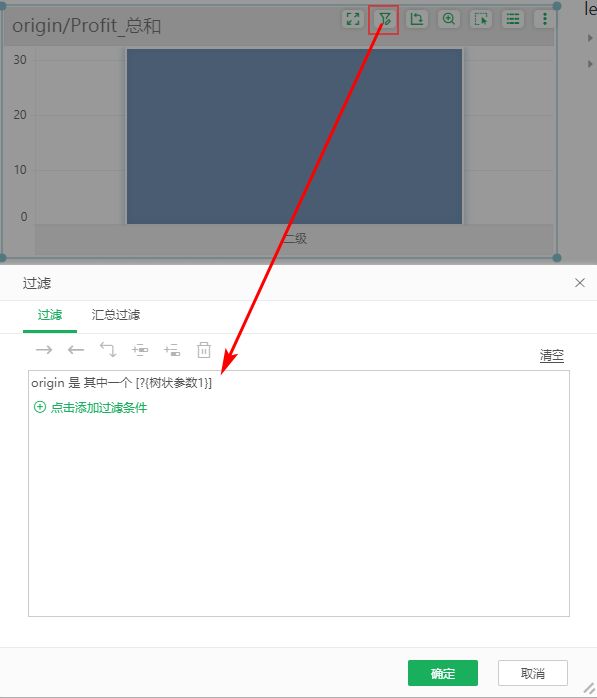Switch to the 汇总过滤 tab

[116, 315]
